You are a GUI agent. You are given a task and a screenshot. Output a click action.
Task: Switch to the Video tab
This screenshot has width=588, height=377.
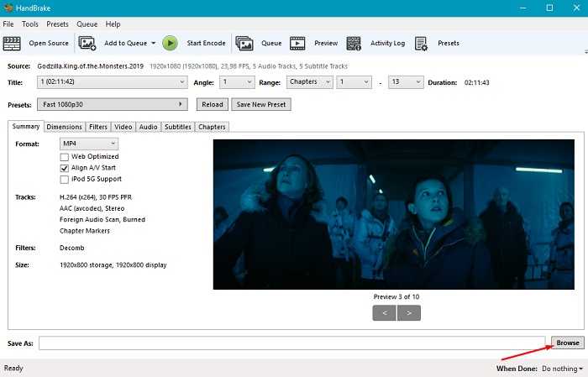(x=123, y=127)
